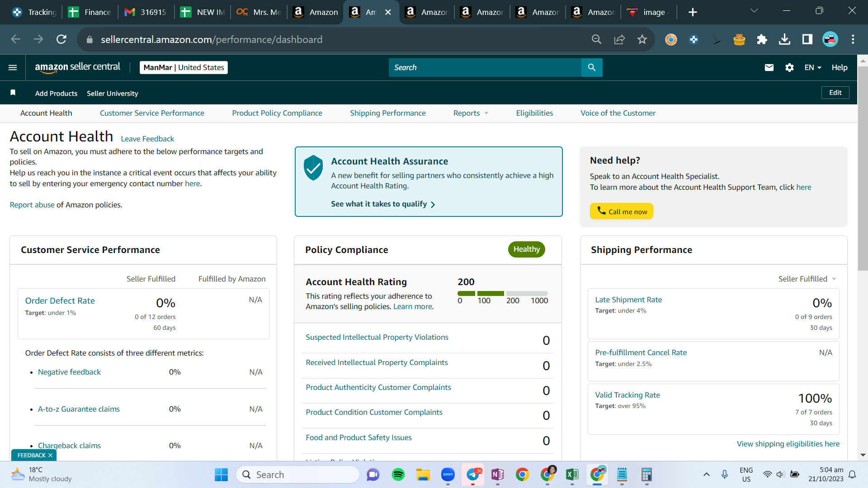Click See what it takes to qualify
The height and width of the screenshot is (488, 868).
pos(382,204)
